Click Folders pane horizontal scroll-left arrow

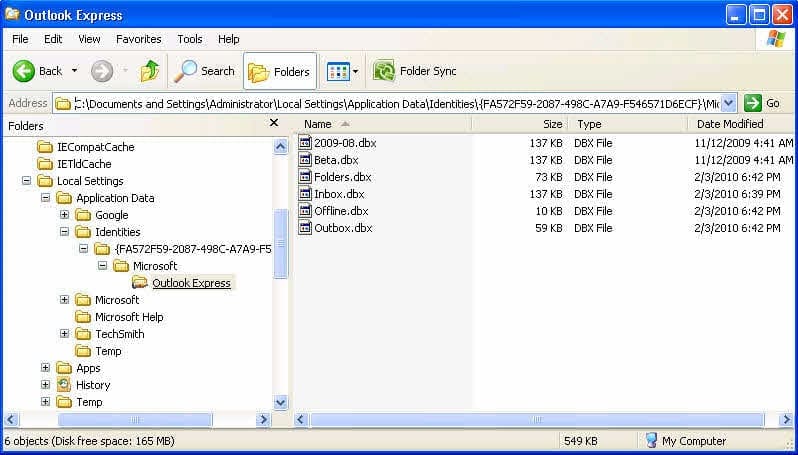click(11, 419)
